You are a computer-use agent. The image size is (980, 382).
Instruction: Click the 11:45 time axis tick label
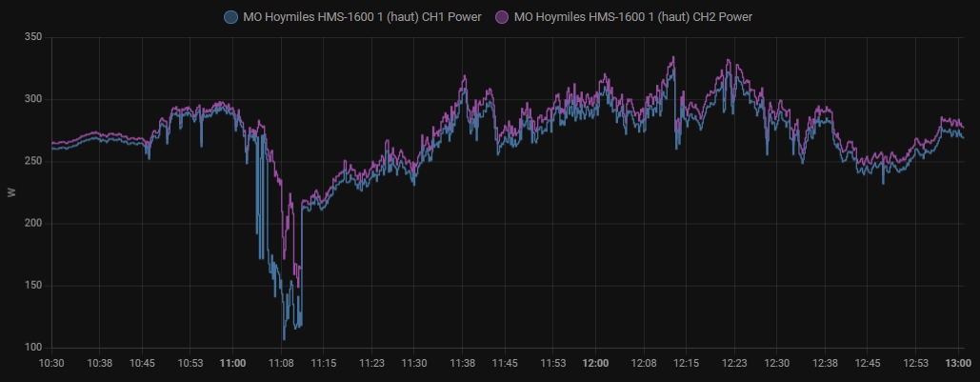pos(505,363)
